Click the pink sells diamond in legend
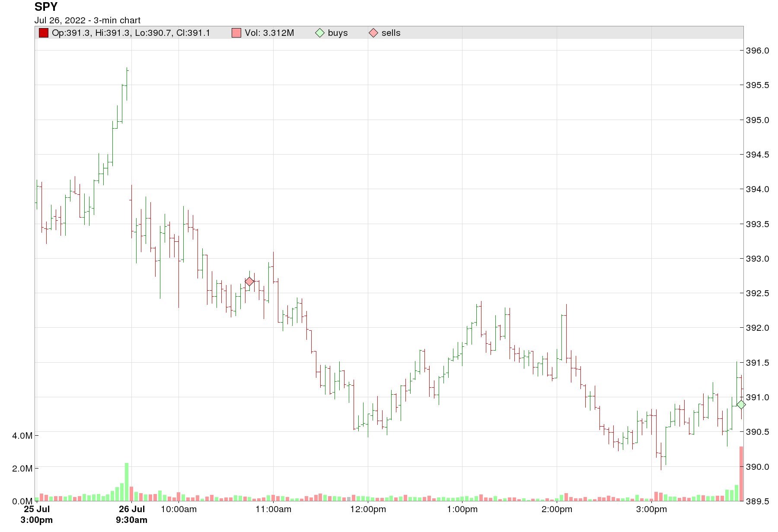Image resolution: width=778 pixels, height=532 pixels. (373, 33)
